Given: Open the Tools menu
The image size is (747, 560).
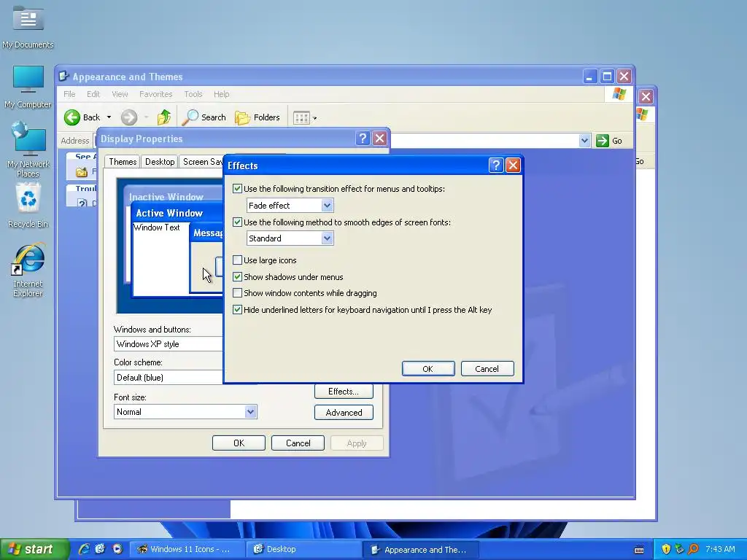Looking at the screenshot, I should pos(193,94).
